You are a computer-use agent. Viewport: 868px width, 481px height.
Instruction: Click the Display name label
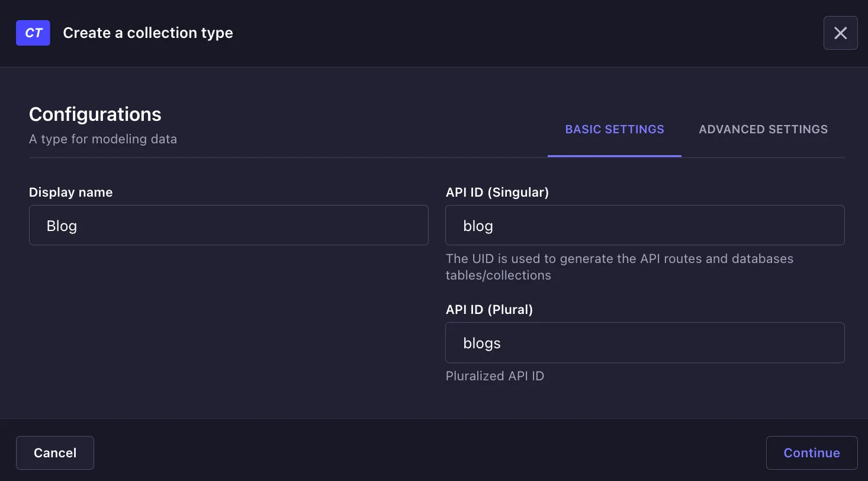(x=71, y=192)
